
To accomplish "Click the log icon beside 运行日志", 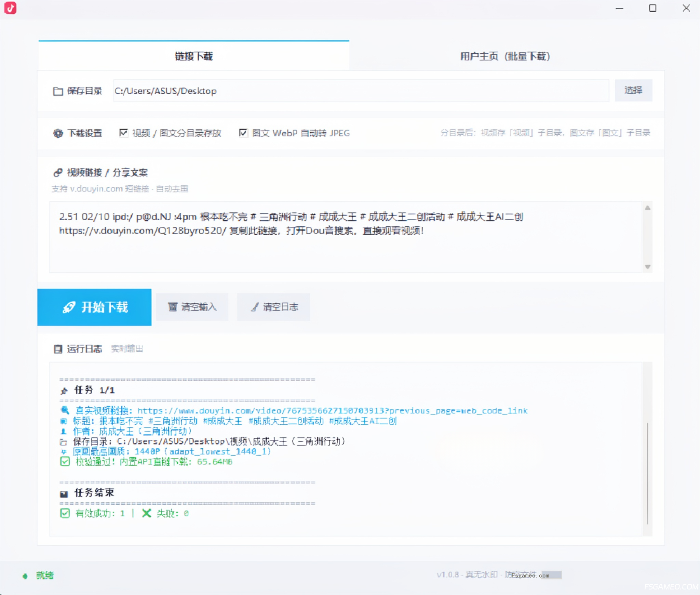I will click(x=58, y=349).
